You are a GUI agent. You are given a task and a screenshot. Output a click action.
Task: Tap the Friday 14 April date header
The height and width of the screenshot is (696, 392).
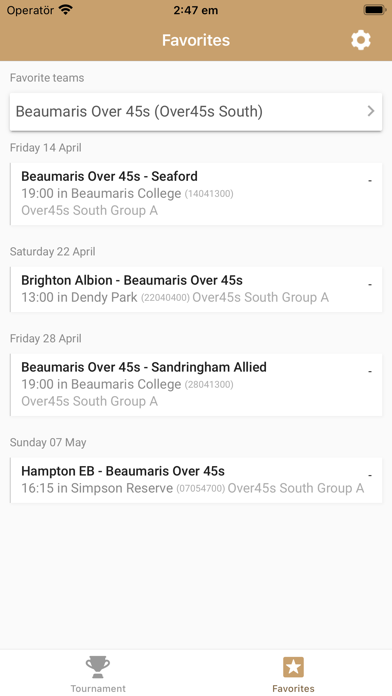coord(46,148)
